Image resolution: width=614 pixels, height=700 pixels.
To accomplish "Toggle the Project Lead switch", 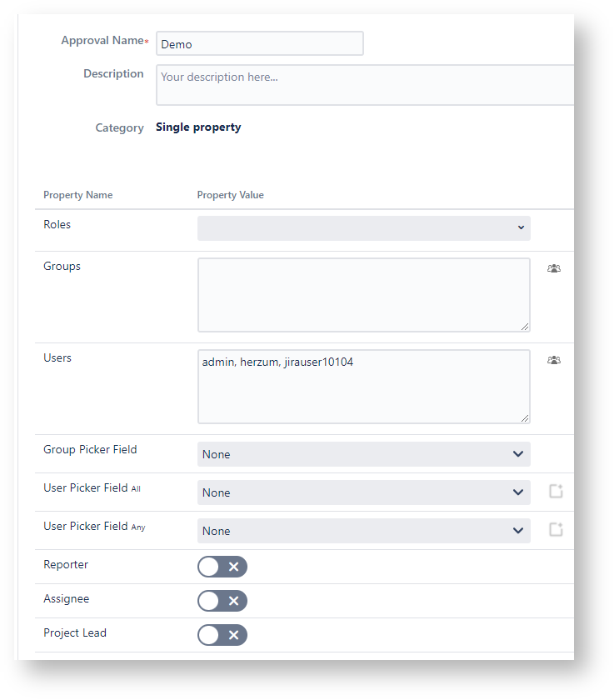I will pyautogui.click(x=222, y=635).
